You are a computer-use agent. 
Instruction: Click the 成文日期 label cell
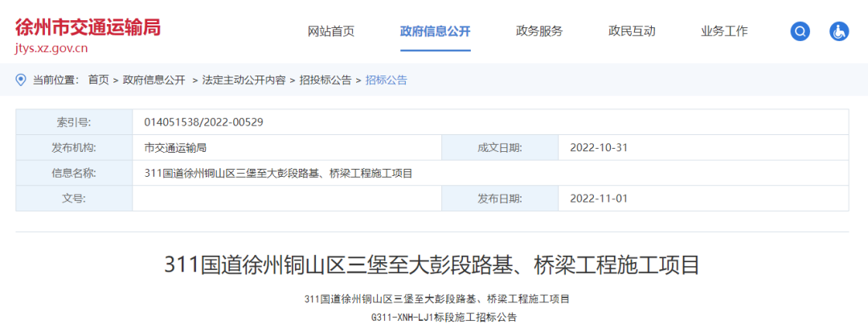coord(500,148)
